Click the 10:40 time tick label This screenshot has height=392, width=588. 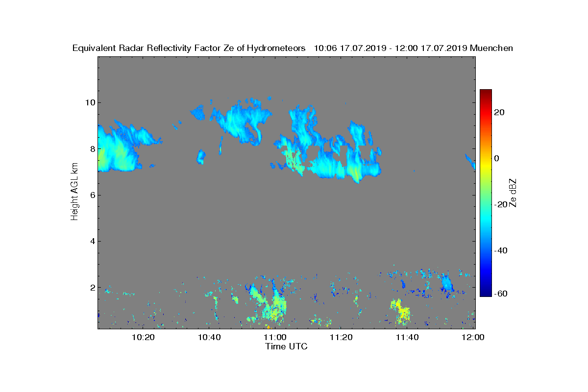209,337
